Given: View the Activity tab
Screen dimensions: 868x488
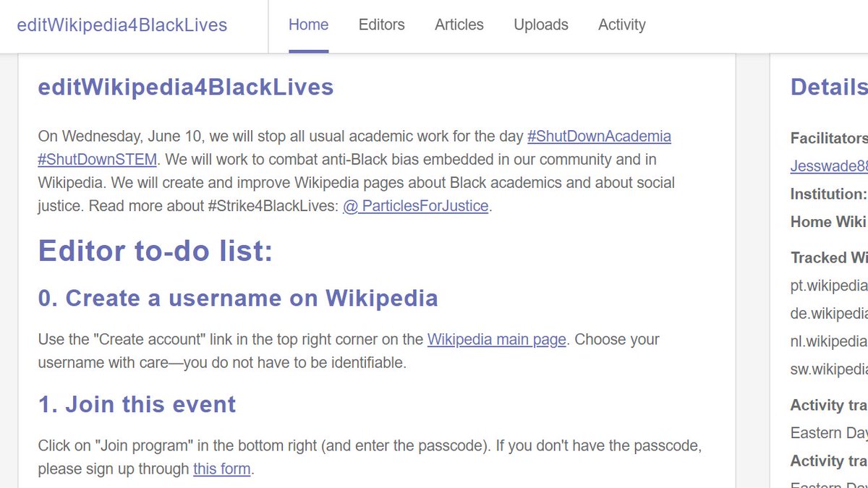Looking at the screenshot, I should click(x=621, y=25).
